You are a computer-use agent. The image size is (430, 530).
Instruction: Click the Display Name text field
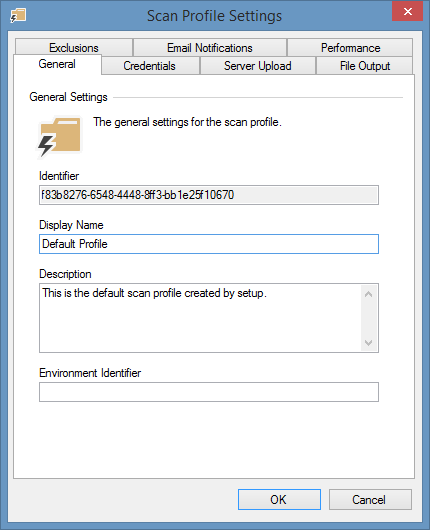click(x=209, y=244)
